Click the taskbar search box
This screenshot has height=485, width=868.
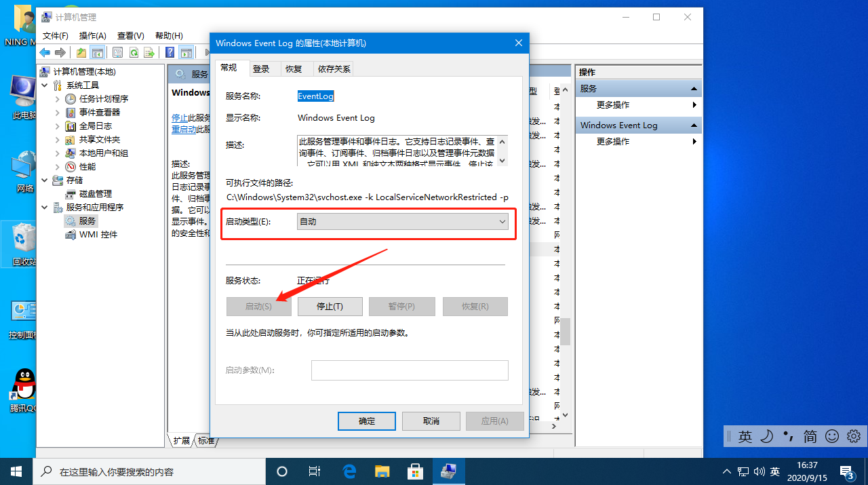tap(149, 471)
